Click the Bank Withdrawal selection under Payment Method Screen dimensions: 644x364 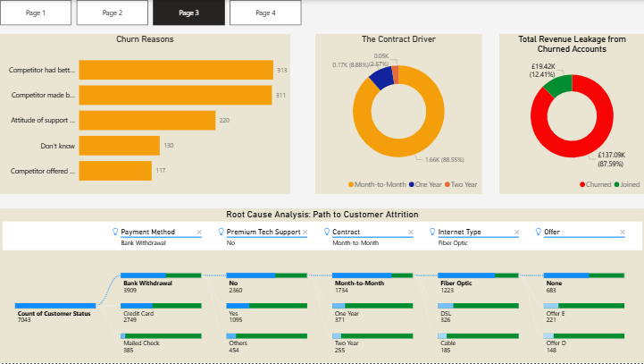click(x=143, y=243)
